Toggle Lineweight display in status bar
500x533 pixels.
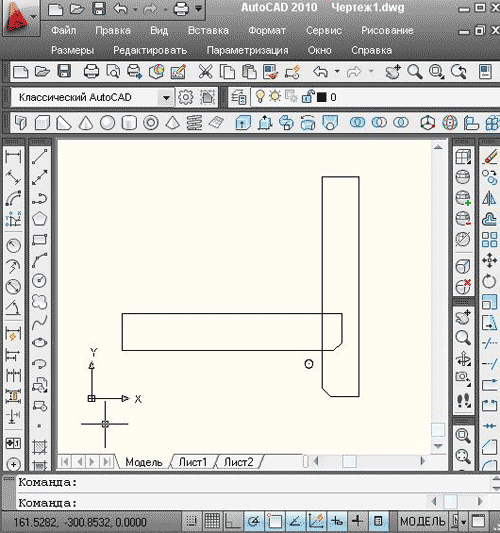point(358,521)
